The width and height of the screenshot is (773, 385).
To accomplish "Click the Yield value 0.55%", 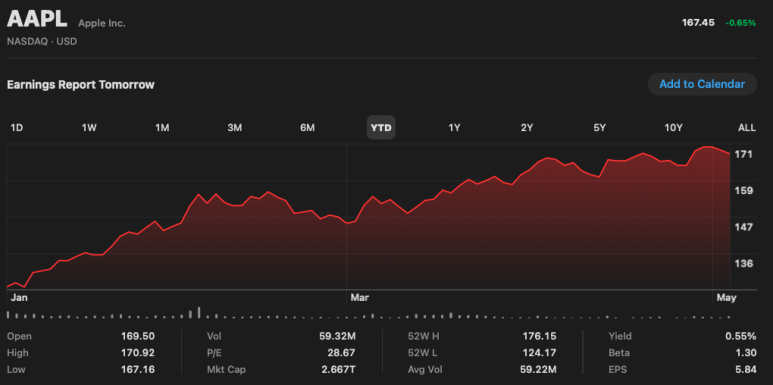I will pos(740,336).
